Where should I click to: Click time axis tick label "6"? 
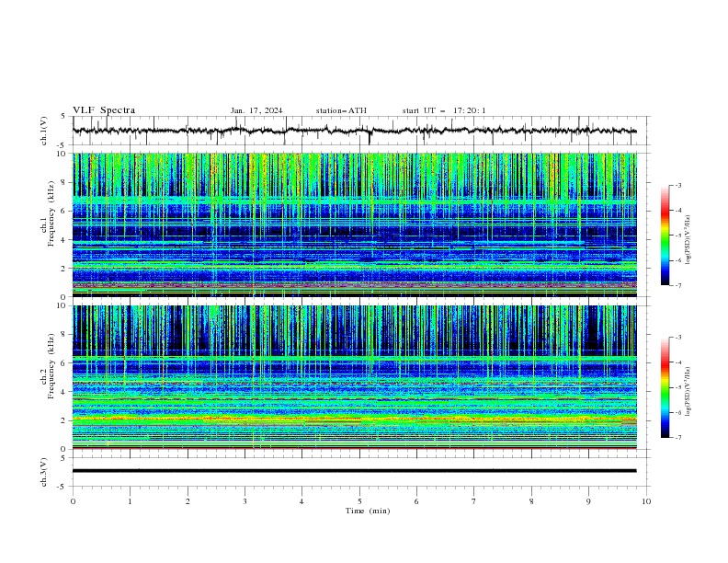[x=416, y=501]
